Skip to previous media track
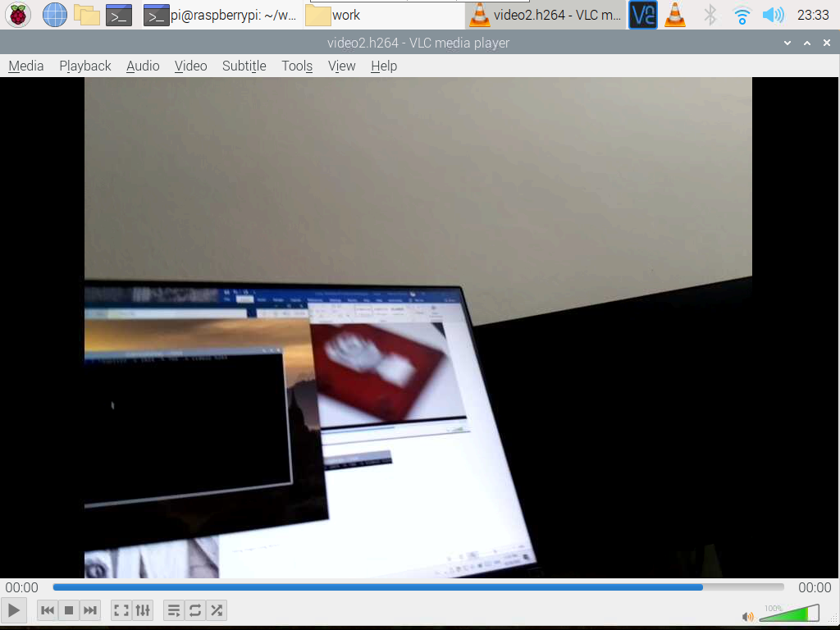 [48, 610]
